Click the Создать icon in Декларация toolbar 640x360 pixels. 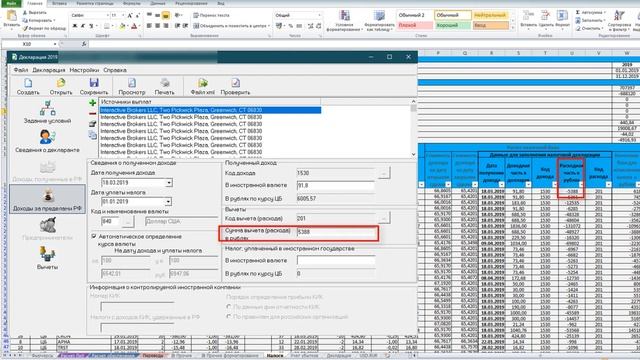pyautogui.click(x=28, y=83)
